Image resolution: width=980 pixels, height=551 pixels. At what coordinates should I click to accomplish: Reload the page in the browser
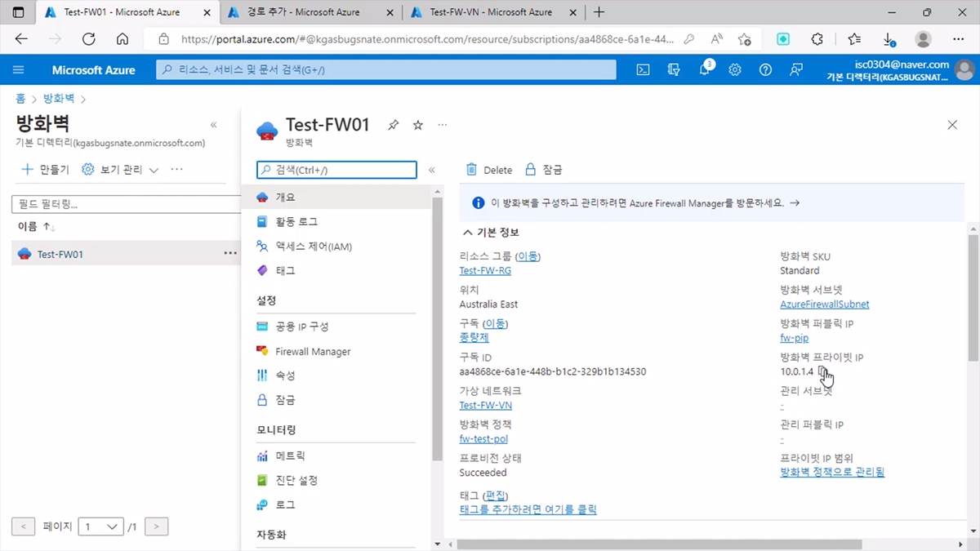click(88, 39)
